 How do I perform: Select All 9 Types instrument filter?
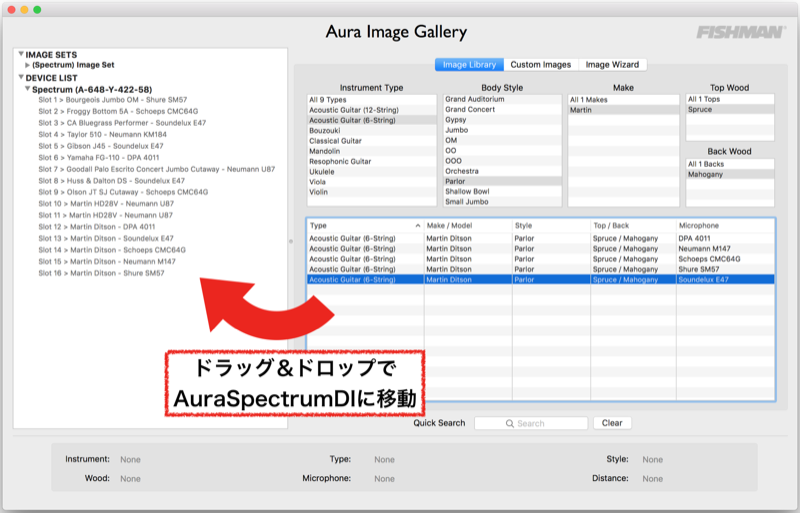pos(371,100)
